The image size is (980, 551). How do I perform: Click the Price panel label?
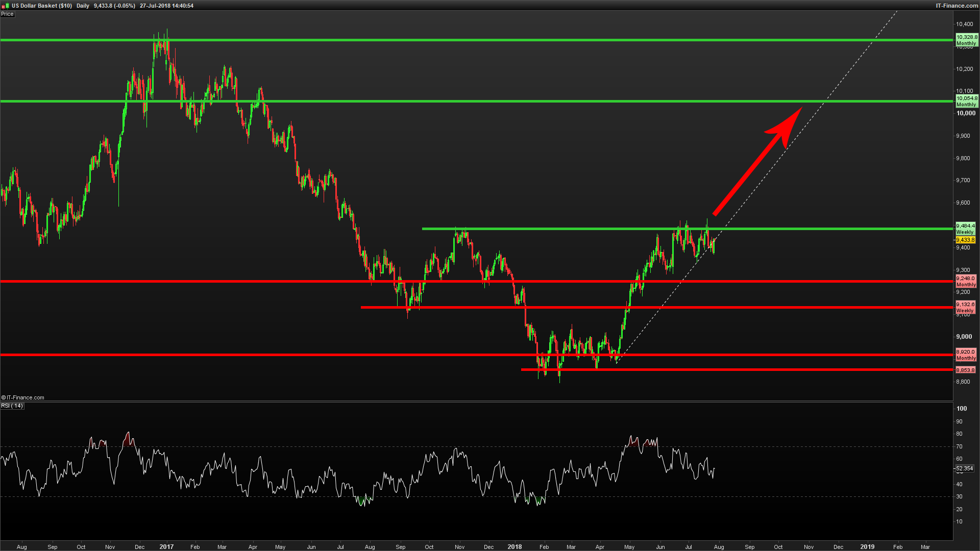pos(7,14)
